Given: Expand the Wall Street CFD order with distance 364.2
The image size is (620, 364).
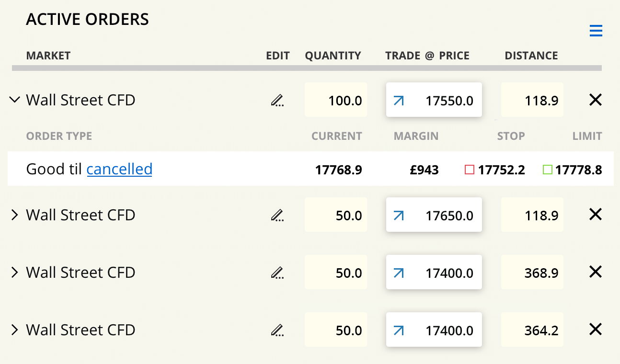Looking at the screenshot, I should point(15,330).
